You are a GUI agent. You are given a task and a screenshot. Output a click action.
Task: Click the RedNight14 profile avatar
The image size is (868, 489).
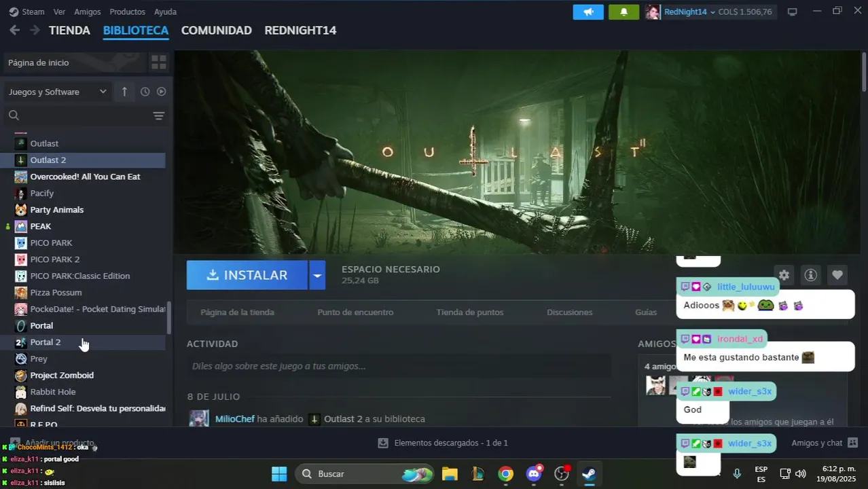(x=653, y=12)
